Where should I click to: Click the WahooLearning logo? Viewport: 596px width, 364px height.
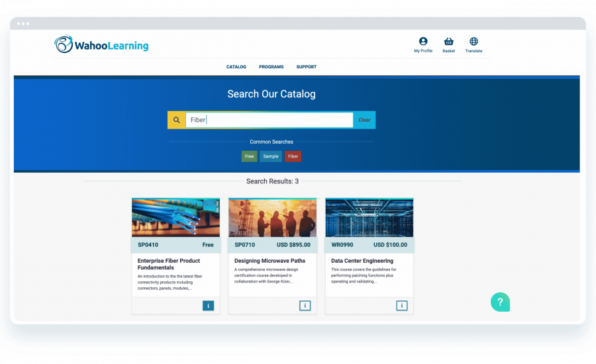(101, 45)
